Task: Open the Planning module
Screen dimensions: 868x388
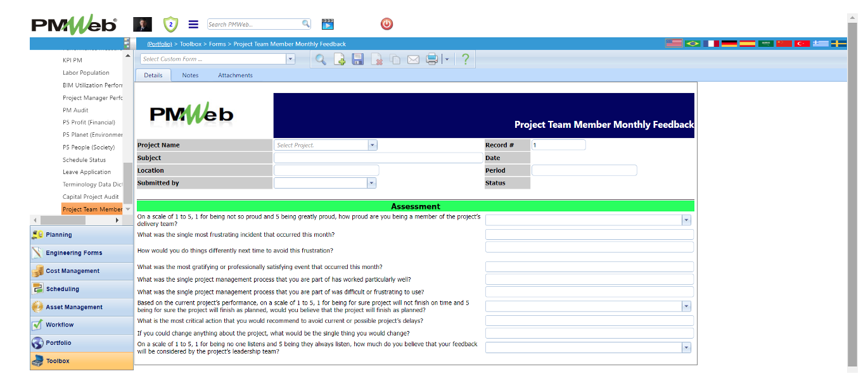Action: pos(82,235)
